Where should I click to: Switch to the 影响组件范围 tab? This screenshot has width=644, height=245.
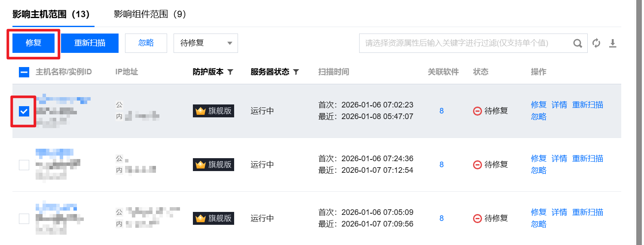[x=150, y=14]
